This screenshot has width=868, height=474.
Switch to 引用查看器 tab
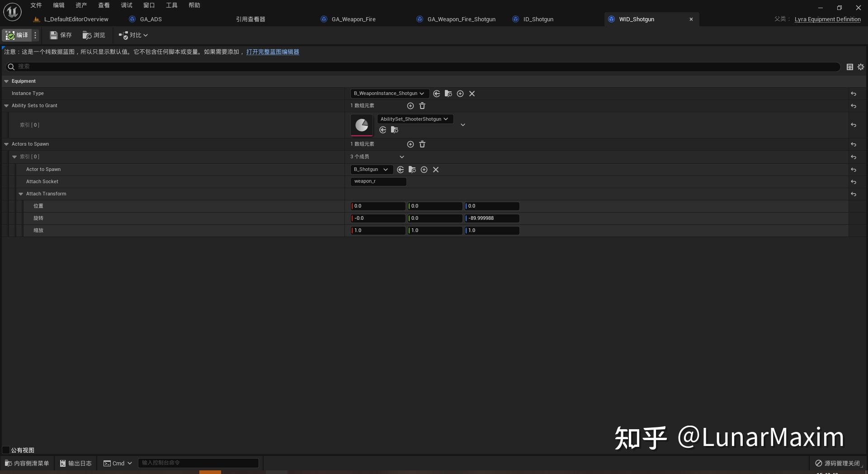(250, 19)
